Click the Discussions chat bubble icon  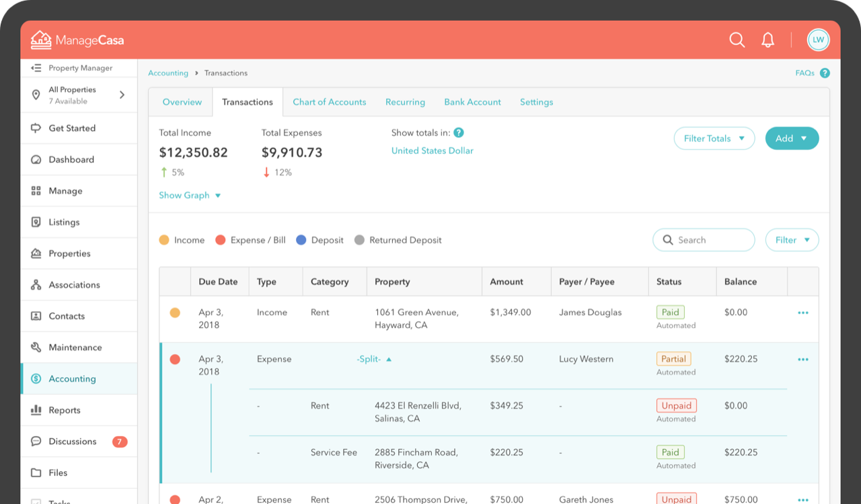pyautogui.click(x=36, y=442)
